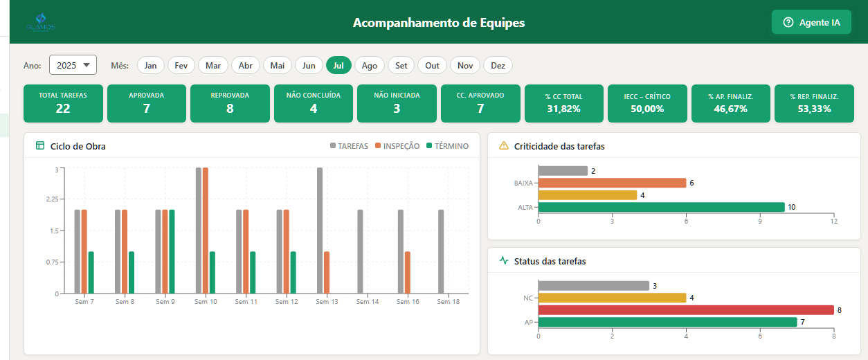
Task: Click the Status das tarefas pulse icon
Action: (x=504, y=261)
